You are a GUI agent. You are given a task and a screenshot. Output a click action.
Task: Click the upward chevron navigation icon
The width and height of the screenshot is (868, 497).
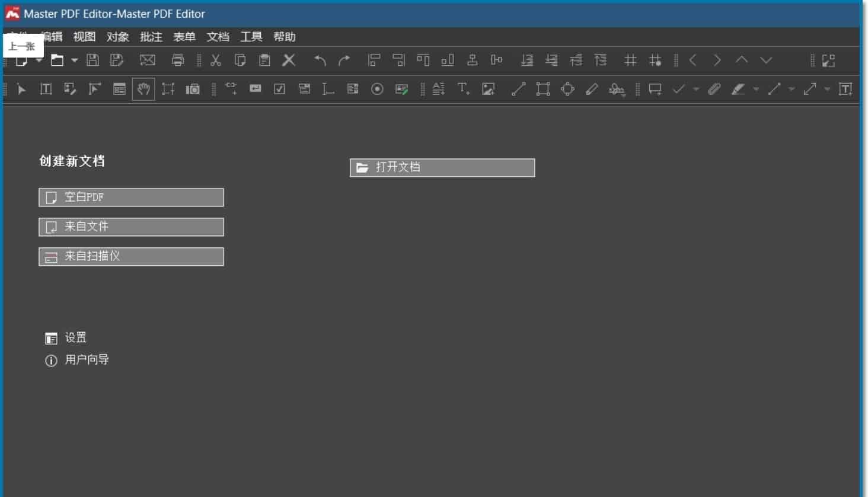point(742,60)
